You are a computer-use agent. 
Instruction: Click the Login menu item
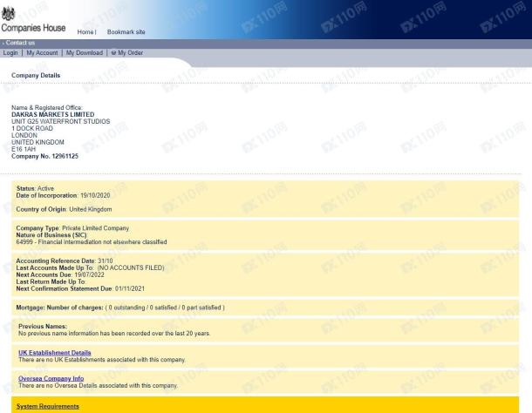coord(10,53)
